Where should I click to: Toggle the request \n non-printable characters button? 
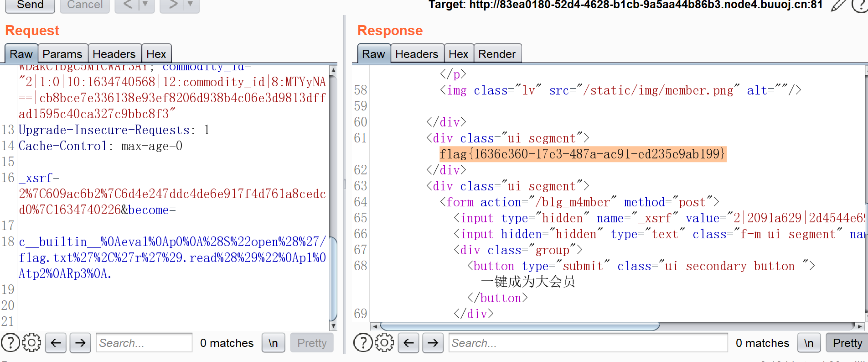pos(273,343)
